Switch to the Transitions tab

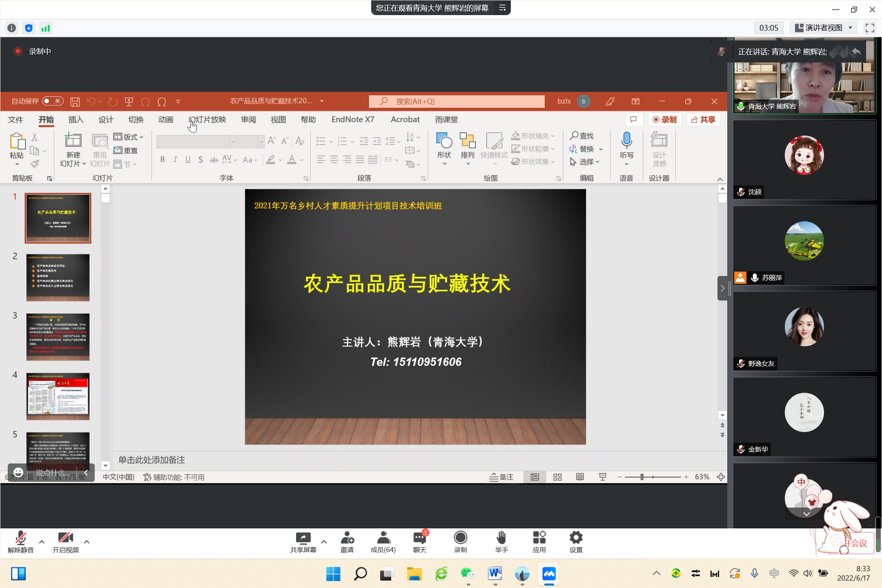coord(136,119)
